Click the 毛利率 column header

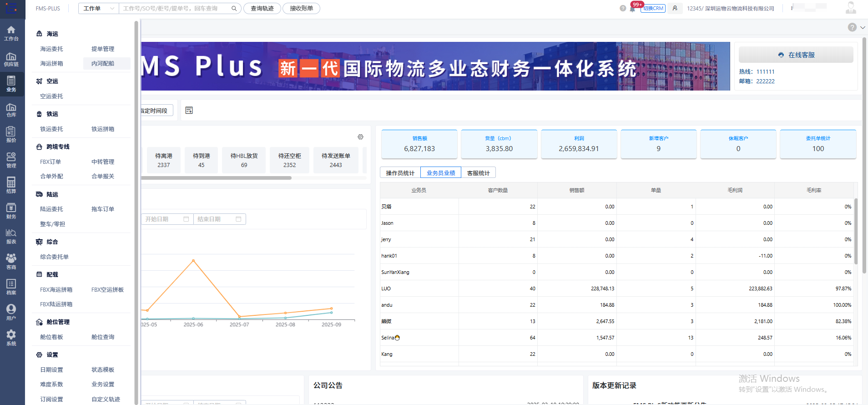click(814, 190)
